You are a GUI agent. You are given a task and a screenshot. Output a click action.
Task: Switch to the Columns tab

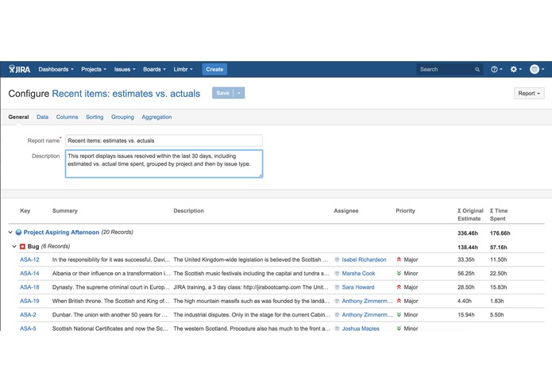[x=67, y=117]
